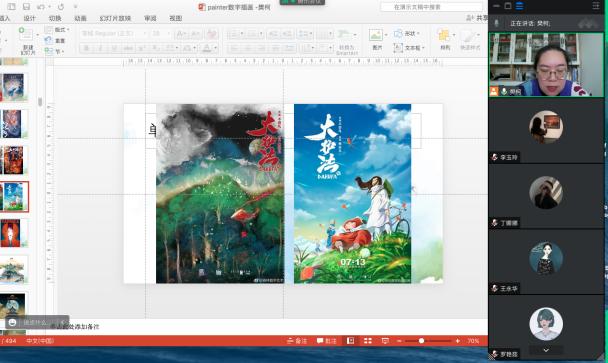Screen dimensions: 608x363
Task: Select the red poster slide thumbnail
Action: [15, 233]
